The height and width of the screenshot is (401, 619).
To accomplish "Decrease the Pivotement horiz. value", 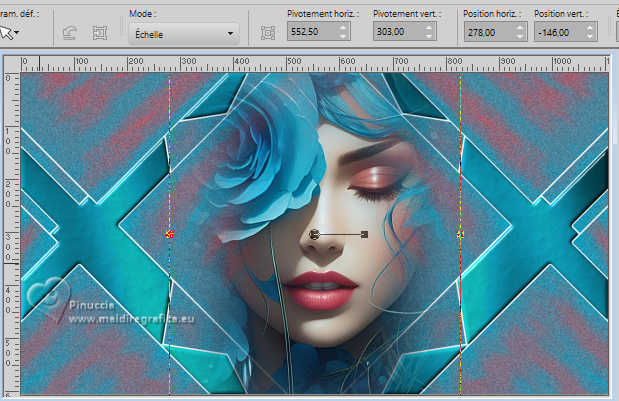I will pyautogui.click(x=343, y=36).
